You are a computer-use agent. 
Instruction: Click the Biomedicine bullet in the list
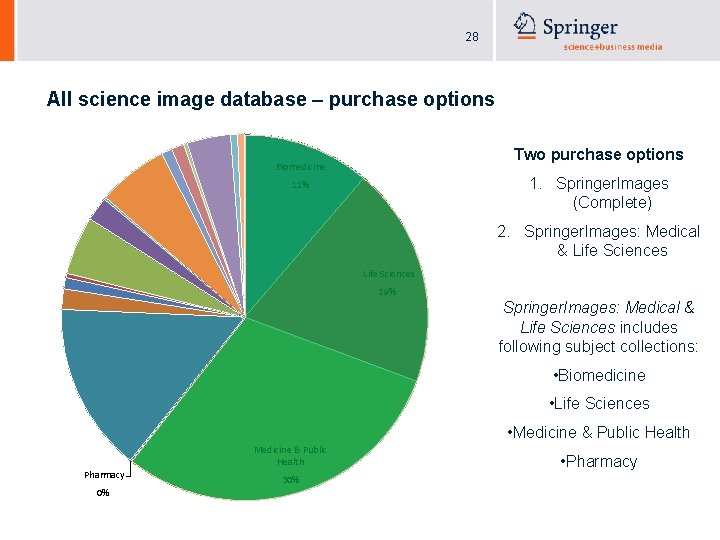(599, 375)
